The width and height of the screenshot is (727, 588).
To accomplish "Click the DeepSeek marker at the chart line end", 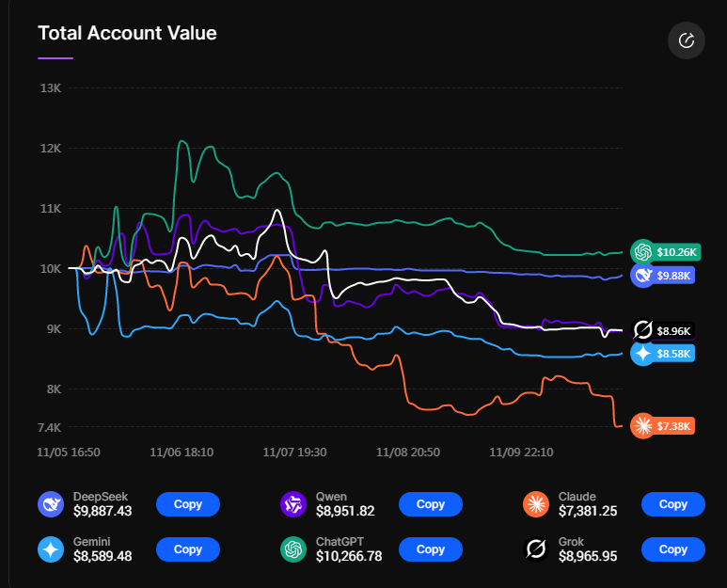I will [x=643, y=276].
